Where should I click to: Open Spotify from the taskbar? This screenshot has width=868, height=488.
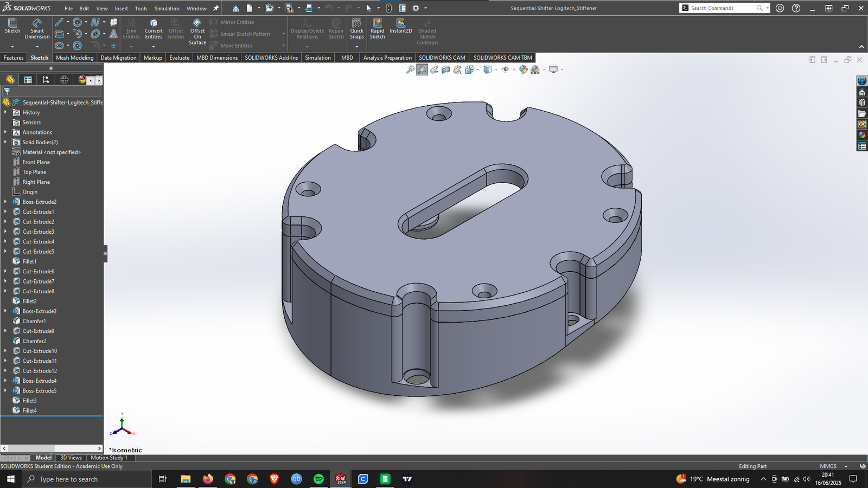pyautogui.click(x=318, y=479)
